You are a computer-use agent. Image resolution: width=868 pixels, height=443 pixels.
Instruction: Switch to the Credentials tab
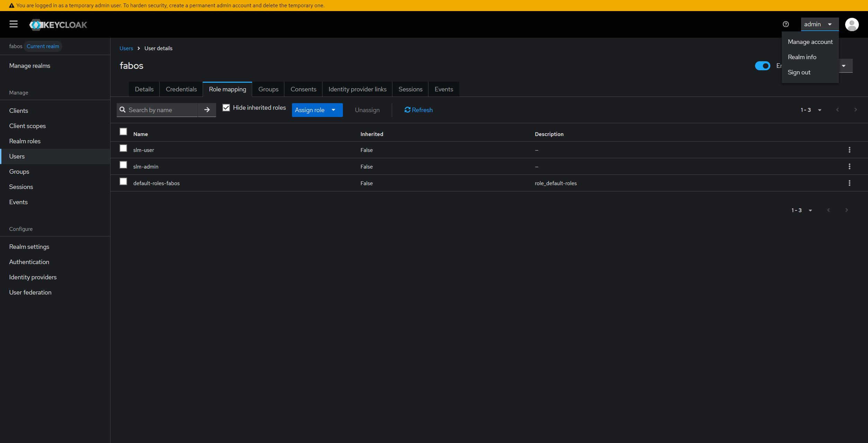[181, 89]
